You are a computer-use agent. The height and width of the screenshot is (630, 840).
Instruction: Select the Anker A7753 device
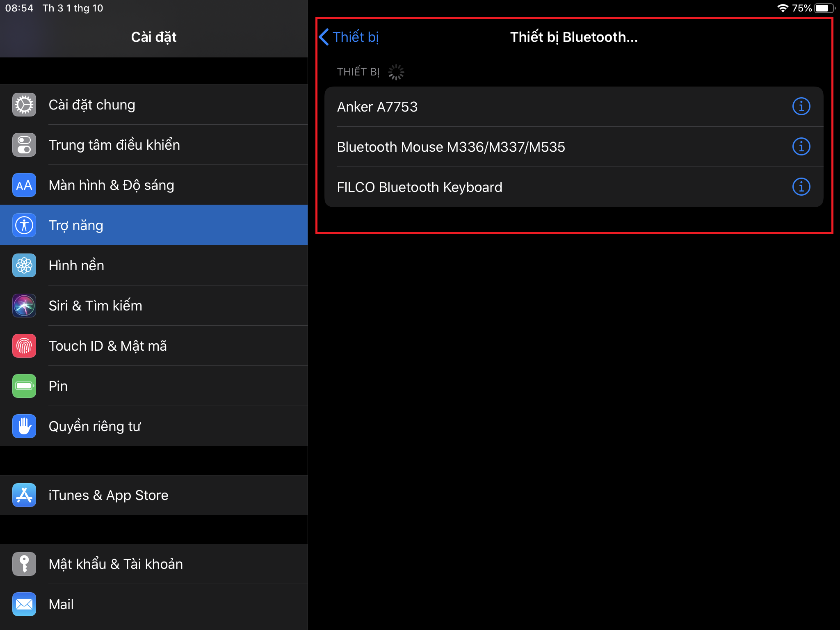point(574,107)
